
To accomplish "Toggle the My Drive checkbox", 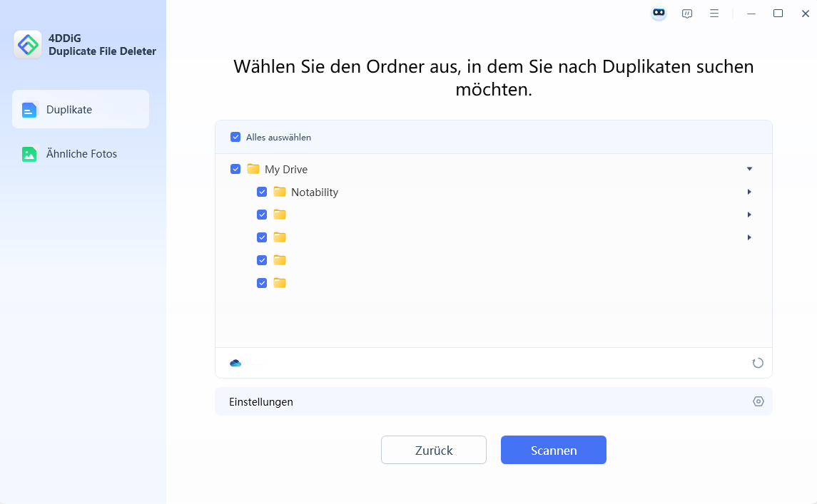I will point(235,169).
